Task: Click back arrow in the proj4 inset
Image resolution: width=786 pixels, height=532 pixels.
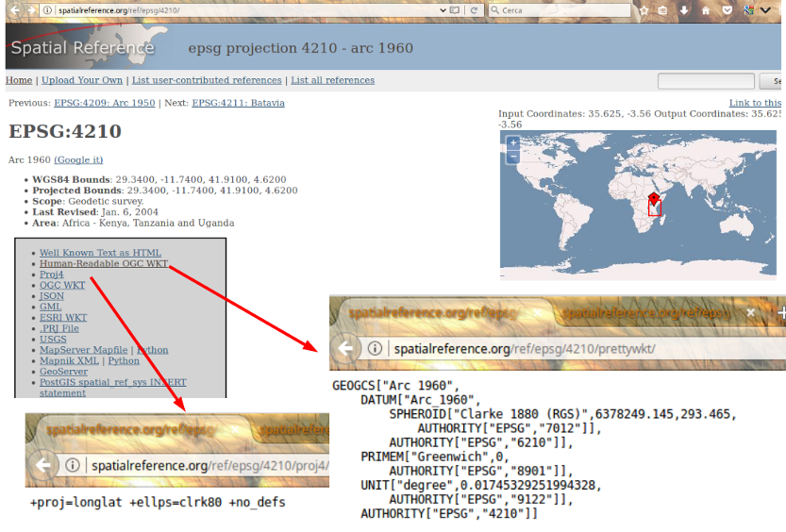Action: tap(44, 465)
